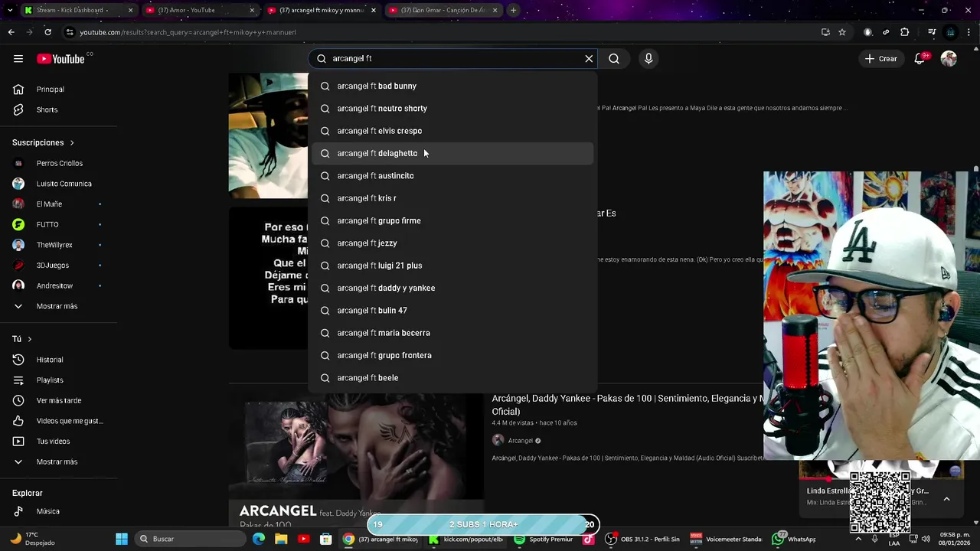Open OBS 31.1.2 from the taskbar
980x551 pixels.
tap(642, 539)
